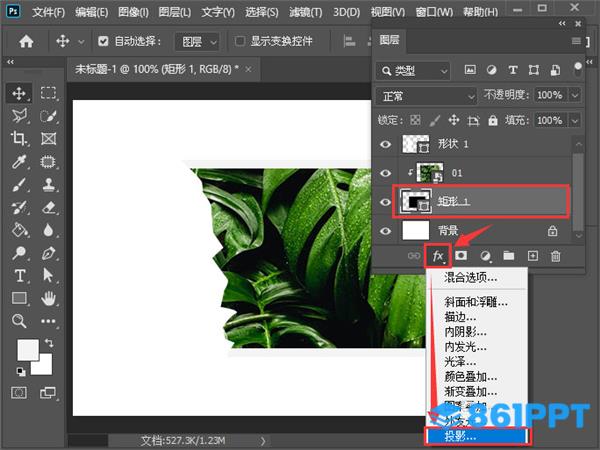Toggle the 自动选择 checkbox
Screen dimensions: 600x450
point(103,41)
